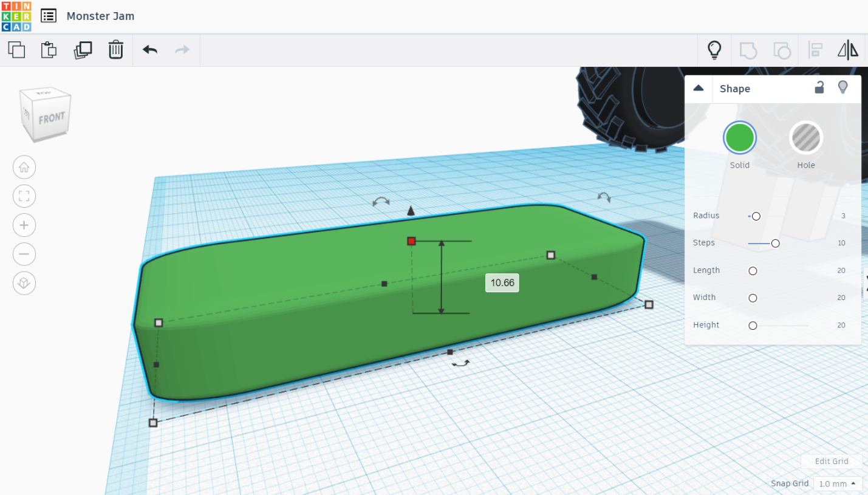Click the FRONT face of view cube

pos(52,118)
